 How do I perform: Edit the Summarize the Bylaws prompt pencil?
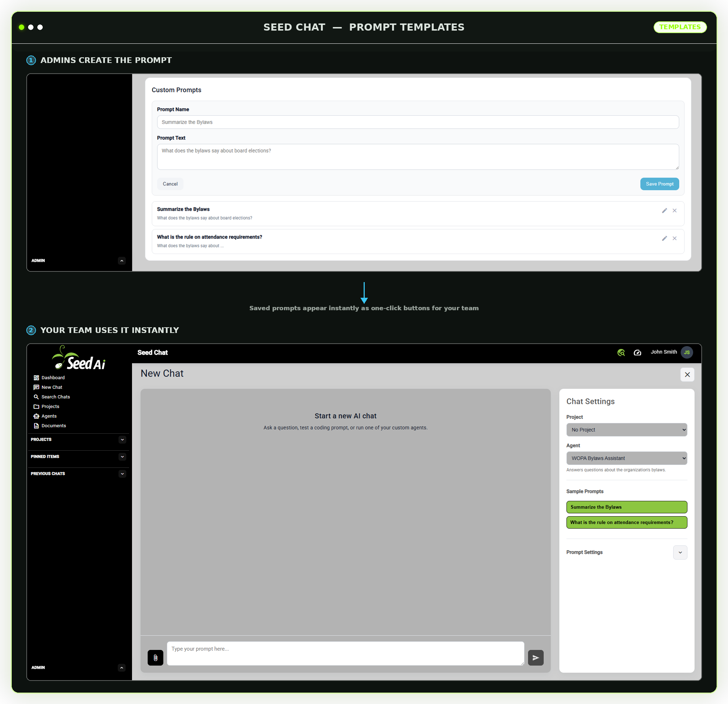pos(664,211)
